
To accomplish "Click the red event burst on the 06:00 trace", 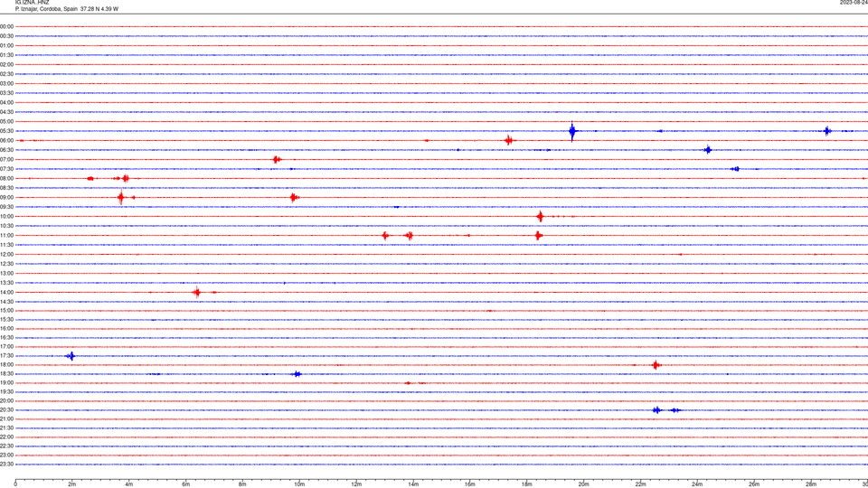I will pos(509,141).
